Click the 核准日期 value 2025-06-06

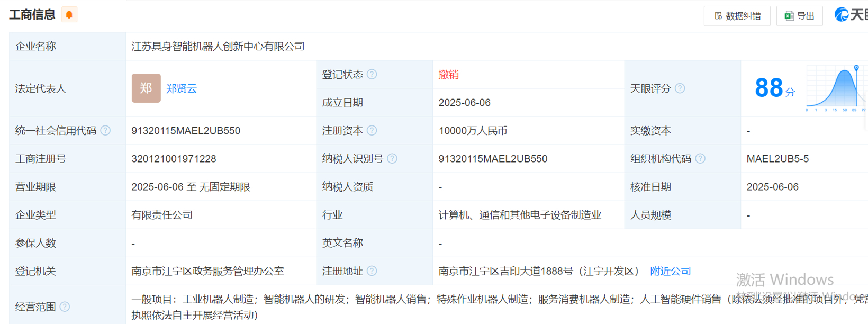click(x=772, y=187)
